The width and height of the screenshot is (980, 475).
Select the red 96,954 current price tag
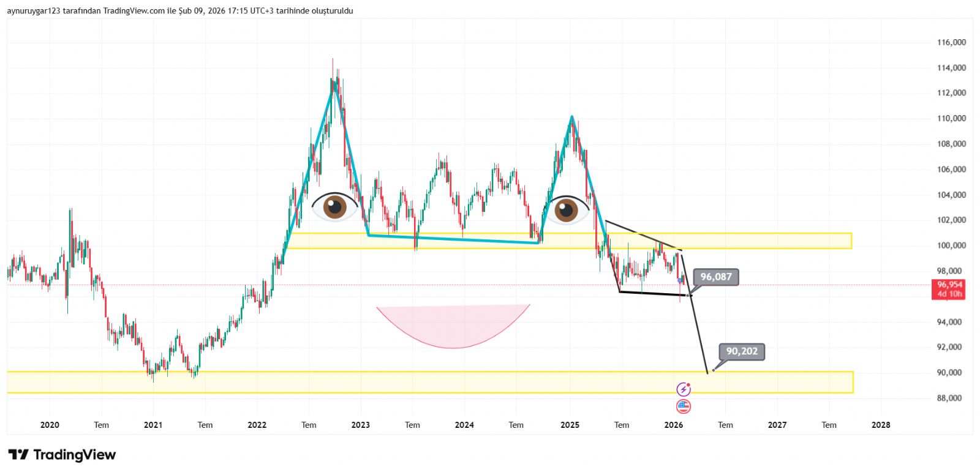(949, 289)
